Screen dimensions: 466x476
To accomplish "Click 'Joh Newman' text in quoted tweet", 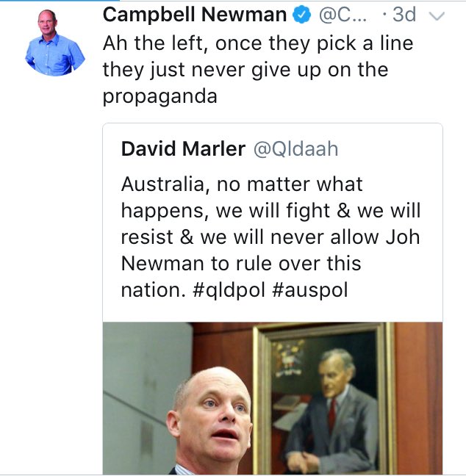I will pos(271,250).
